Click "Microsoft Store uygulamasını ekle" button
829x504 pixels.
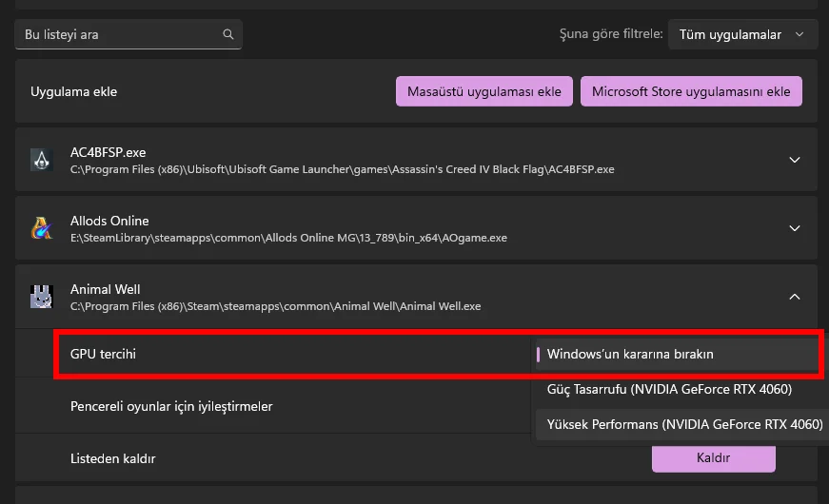click(x=691, y=91)
